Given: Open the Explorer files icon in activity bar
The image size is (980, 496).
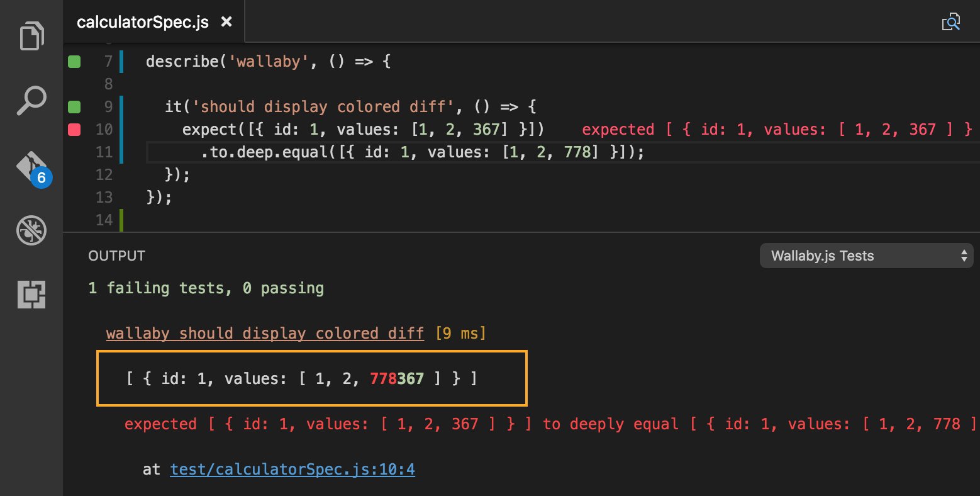Looking at the screenshot, I should coord(31,36).
